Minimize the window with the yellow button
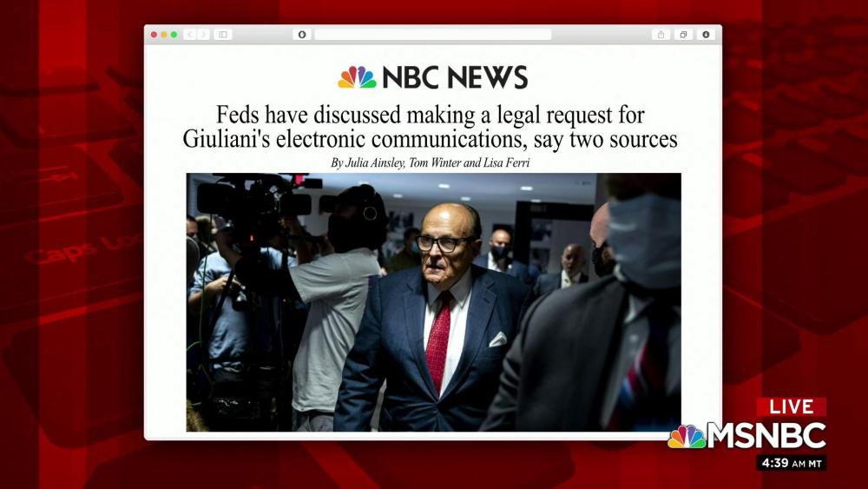 pos(164,35)
